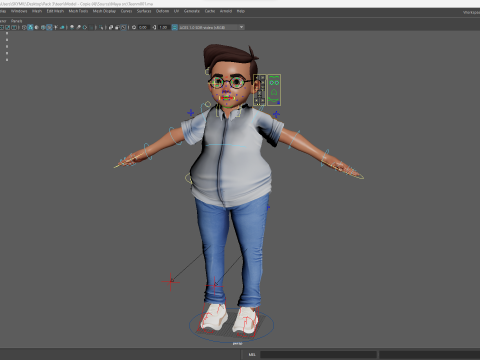The height and width of the screenshot is (360, 480).
Task: Open the Curves menu
Action: tap(126, 11)
